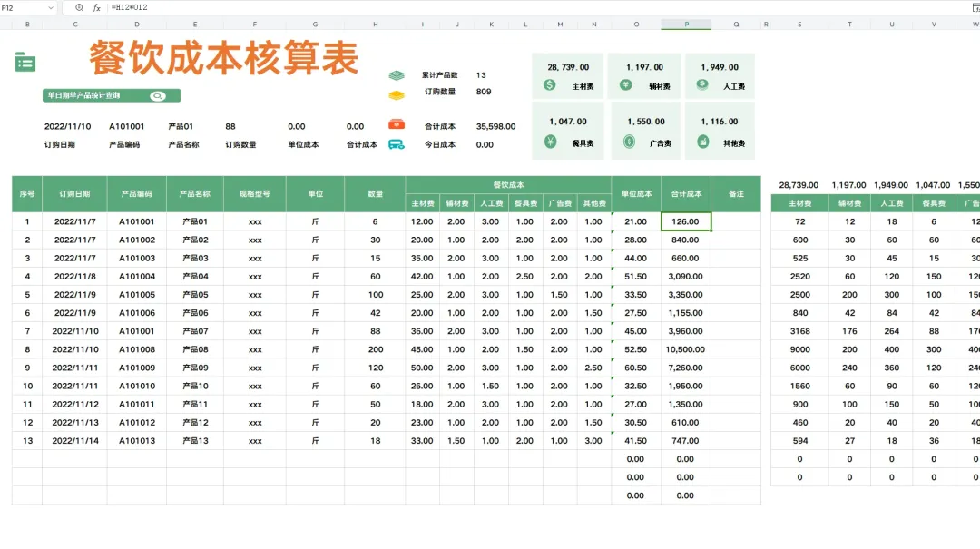Click the total cost value 35,598.00

tap(495, 126)
